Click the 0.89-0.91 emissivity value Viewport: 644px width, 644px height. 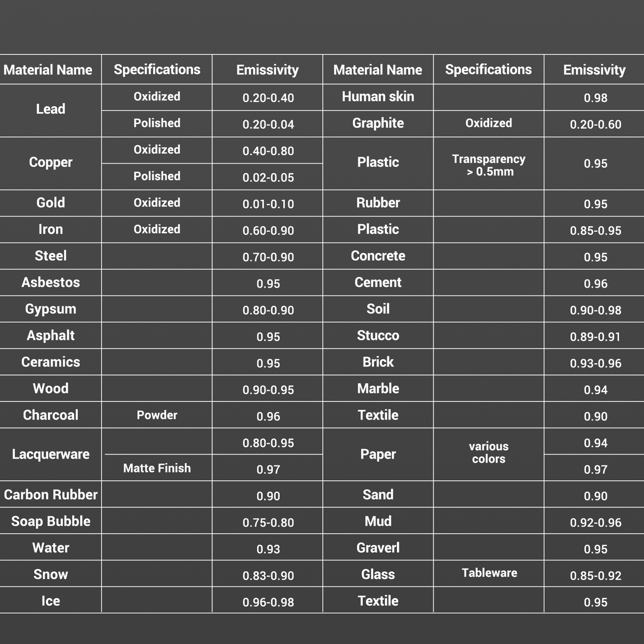click(x=595, y=337)
